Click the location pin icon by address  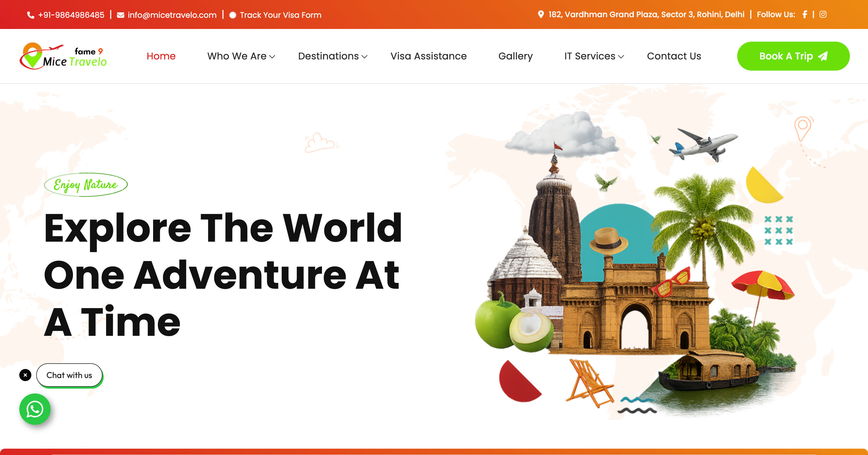tap(541, 14)
